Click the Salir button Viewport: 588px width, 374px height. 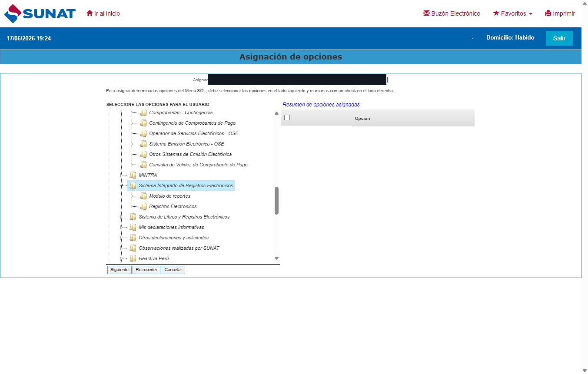coord(559,38)
